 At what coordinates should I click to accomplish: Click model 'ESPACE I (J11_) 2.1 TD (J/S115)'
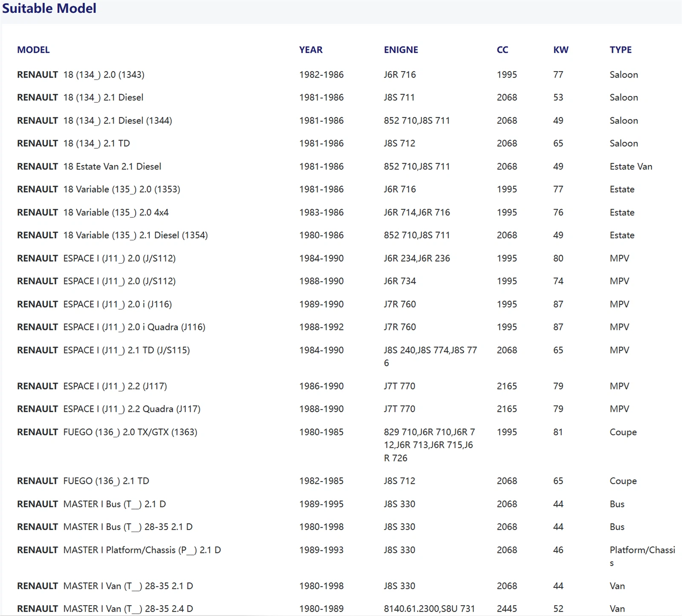pos(127,350)
